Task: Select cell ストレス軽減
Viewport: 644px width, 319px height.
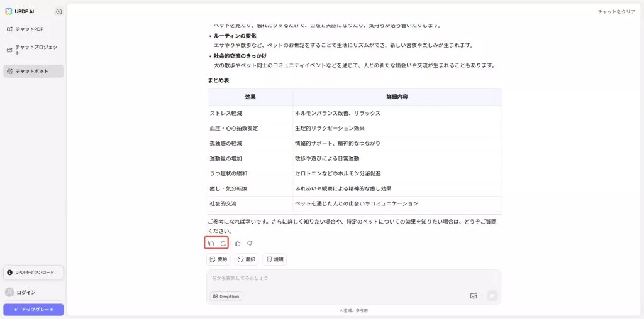Action: [x=250, y=113]
